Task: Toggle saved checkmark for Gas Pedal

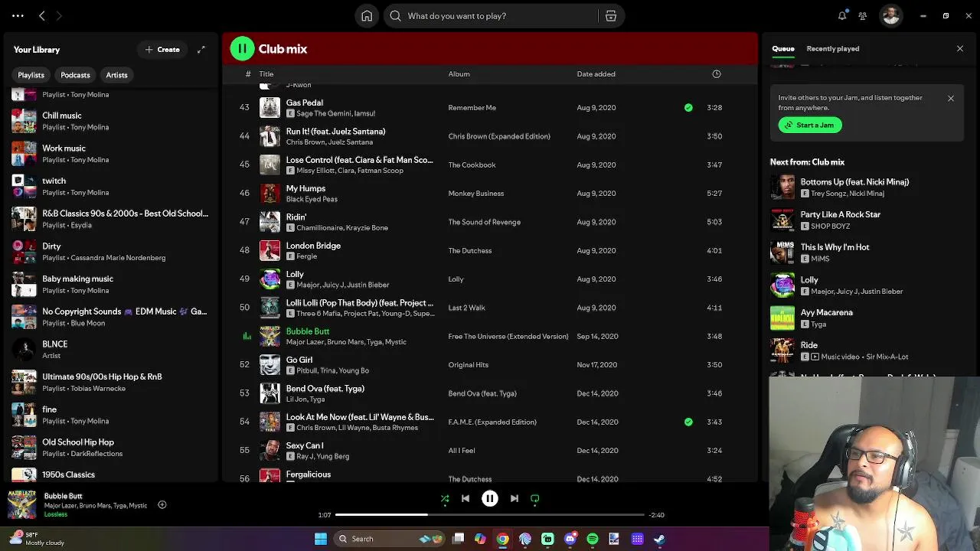Action: tap(688, 108)
